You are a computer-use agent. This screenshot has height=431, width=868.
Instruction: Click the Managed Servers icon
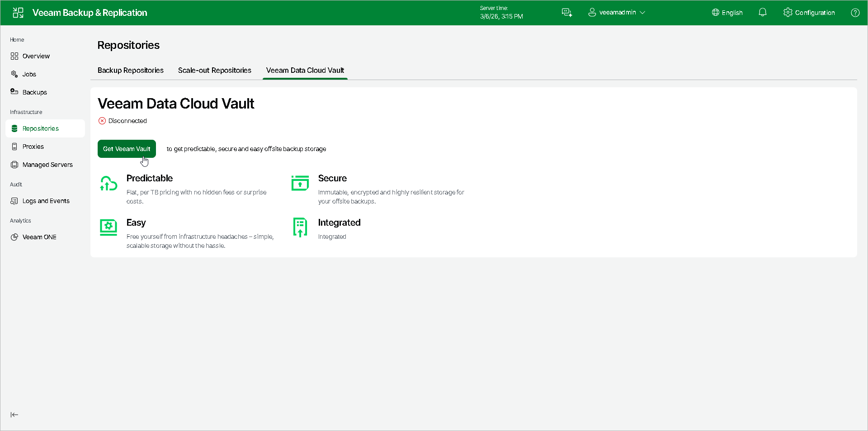click(14, 165)
